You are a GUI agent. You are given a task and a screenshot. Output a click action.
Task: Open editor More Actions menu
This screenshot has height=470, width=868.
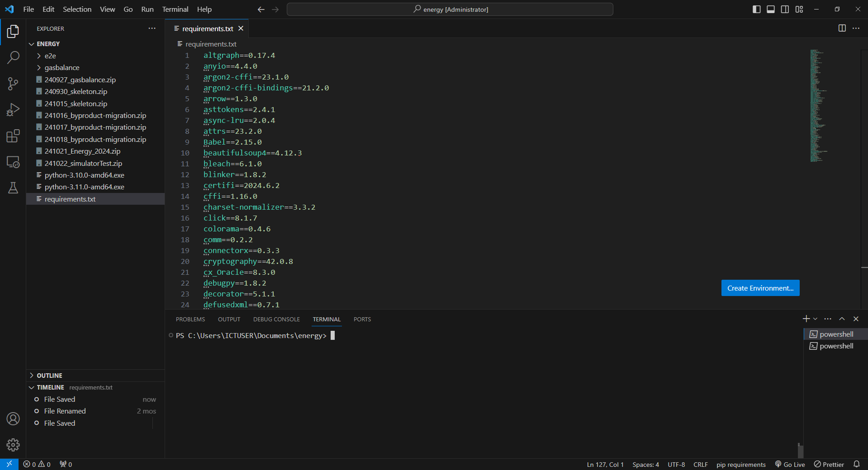[x=856, y=28]
